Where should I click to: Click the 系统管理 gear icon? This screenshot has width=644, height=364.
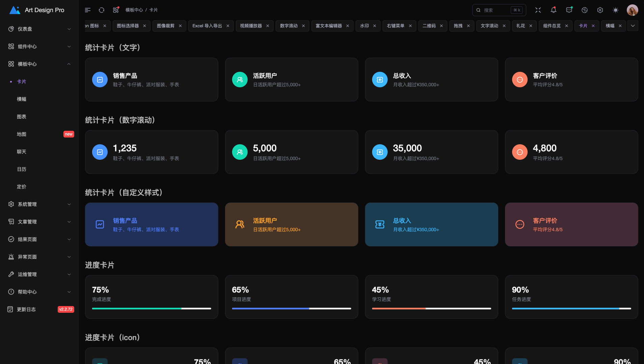(x=11, y=204)
